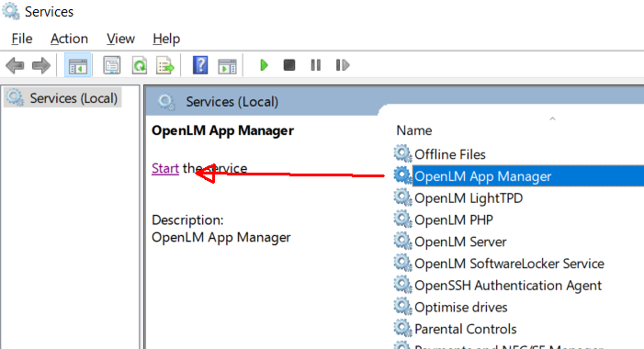Screen dimensions: 644x349
Task: Toggle the Show/Hide Console Tree icon
Action: (77, 65)
